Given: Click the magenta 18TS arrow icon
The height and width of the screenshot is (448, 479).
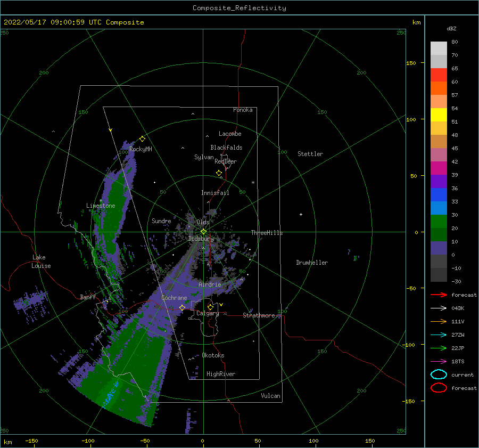Looking at the screenshot, I should [x=439, y=362].
